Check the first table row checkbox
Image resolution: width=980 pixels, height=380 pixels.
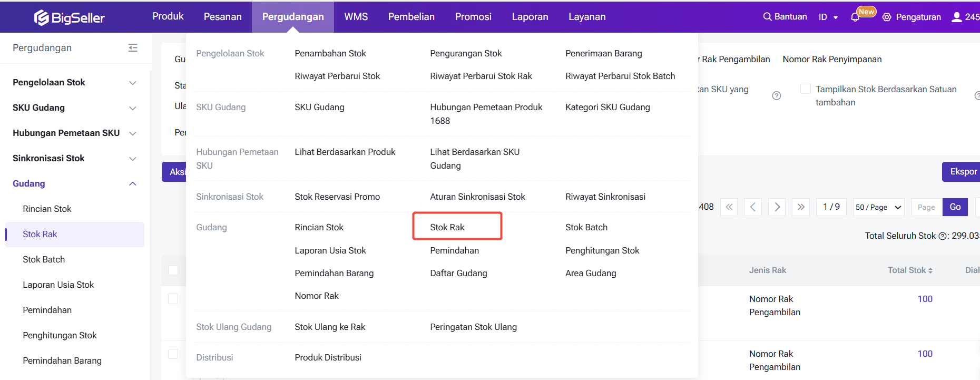173,299
